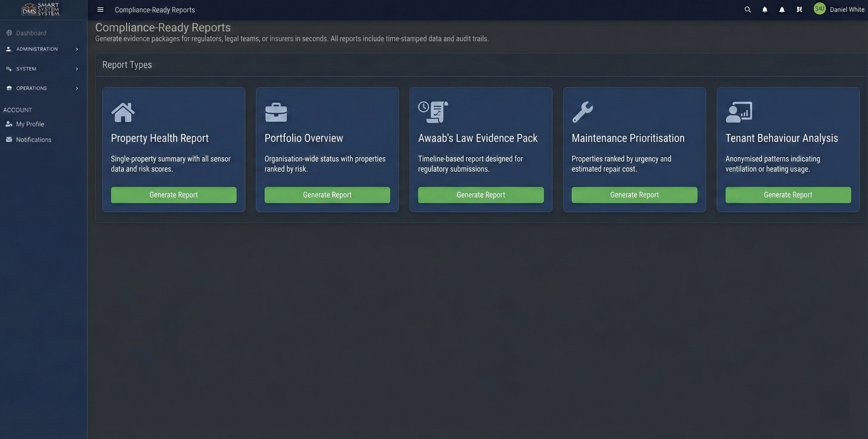Expand the Operations section
Viewport: 868px width, 439px height.
(31, 88)
